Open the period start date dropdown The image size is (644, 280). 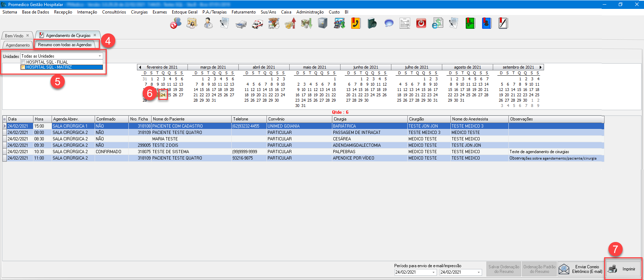[x=434, y=272]
